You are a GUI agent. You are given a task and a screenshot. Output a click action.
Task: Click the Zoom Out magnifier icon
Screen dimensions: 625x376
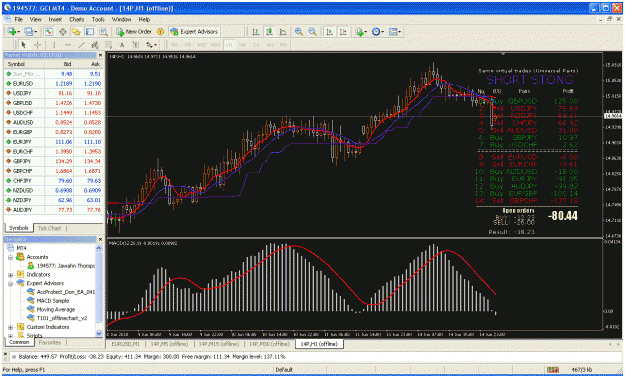(312, 31)
